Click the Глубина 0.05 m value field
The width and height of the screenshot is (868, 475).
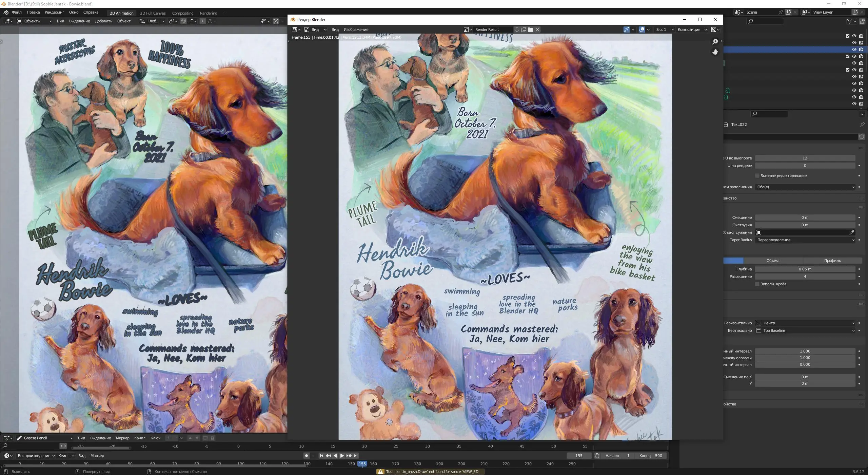[x=805, y=269]
